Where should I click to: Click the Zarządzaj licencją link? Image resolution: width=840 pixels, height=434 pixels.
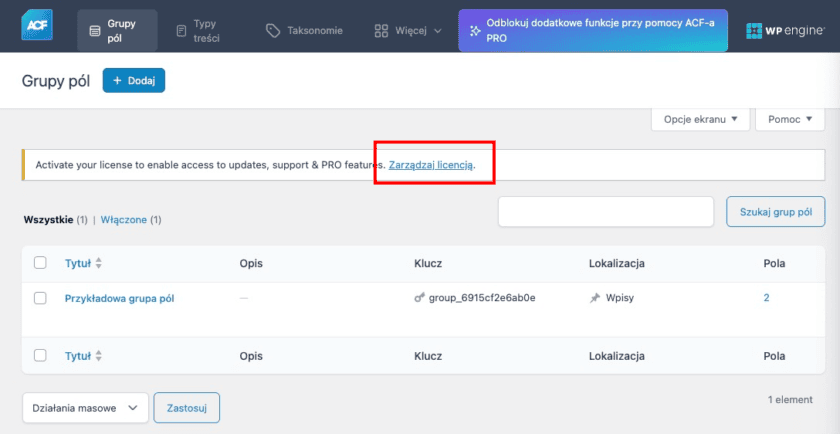[x=431, y=164]
